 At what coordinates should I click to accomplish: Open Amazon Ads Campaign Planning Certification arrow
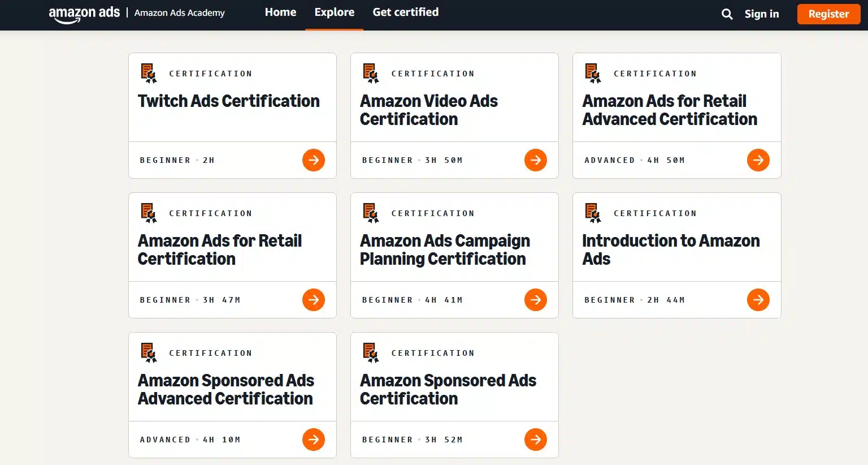tap(536, 300)
